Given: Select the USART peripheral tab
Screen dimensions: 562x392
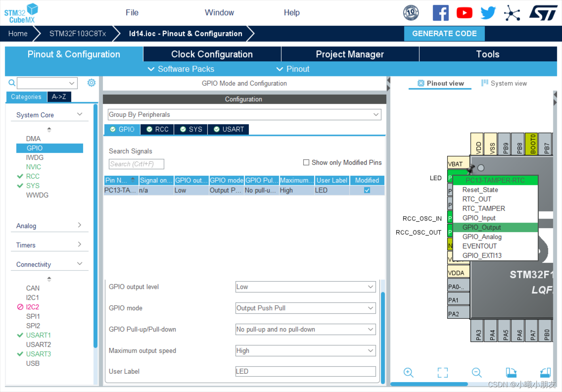Looking at the screenshot, I should tap(229, 129).
